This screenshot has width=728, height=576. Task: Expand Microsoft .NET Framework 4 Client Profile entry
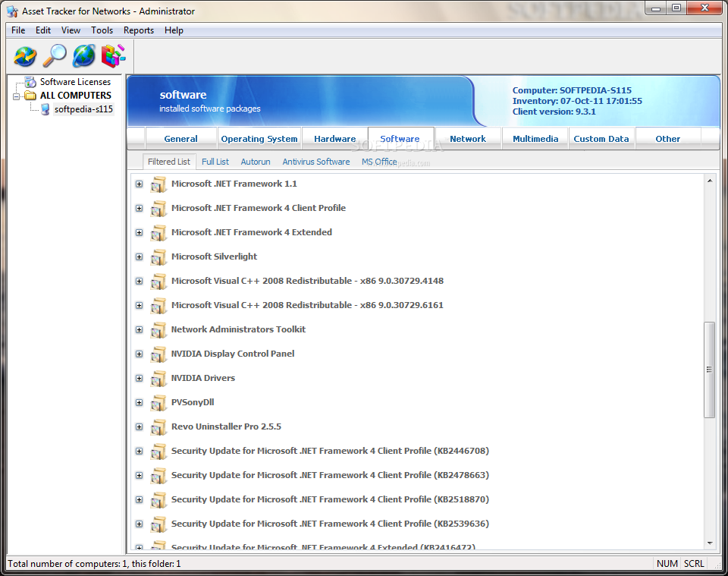pos(140,208)
